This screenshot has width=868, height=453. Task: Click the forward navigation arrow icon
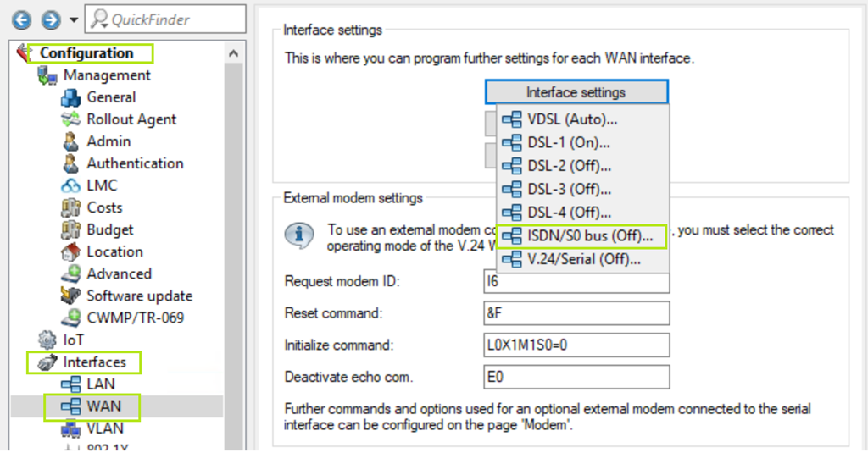(x=51, y=19)
